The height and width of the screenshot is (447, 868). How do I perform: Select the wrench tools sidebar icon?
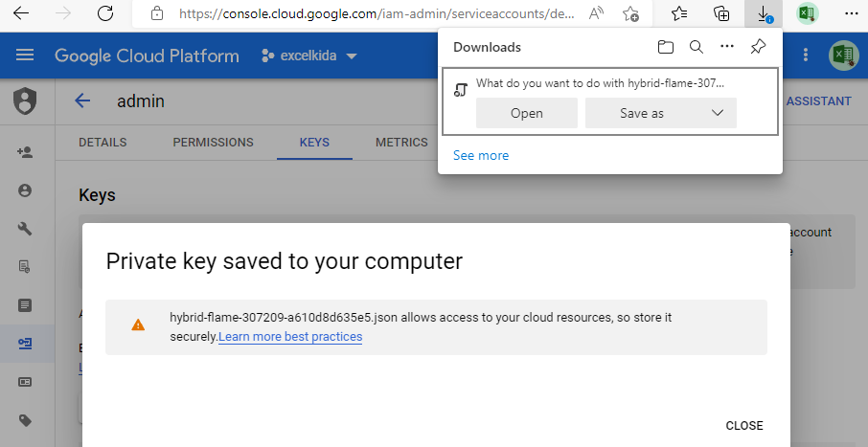(25, 229)
